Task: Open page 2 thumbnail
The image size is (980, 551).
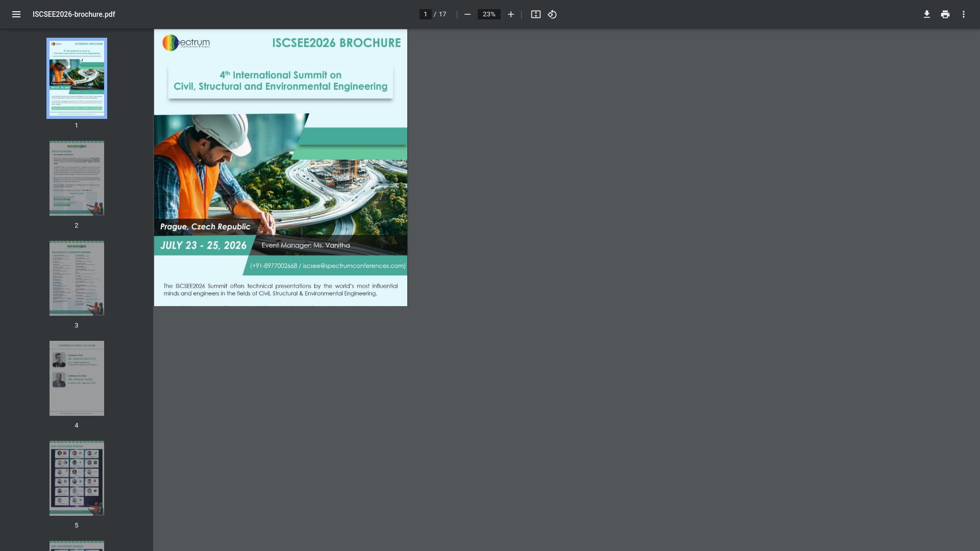Action: click(x=77, y=178)
